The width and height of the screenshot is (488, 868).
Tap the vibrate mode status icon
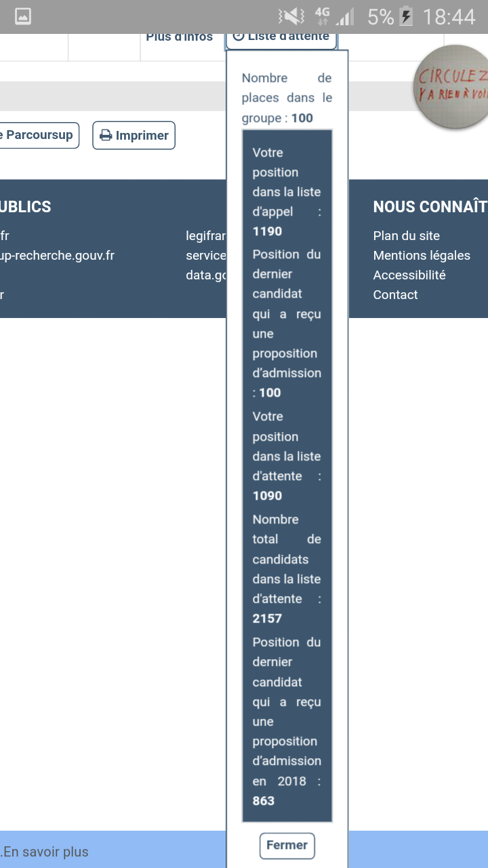click(x=291, y=17)
